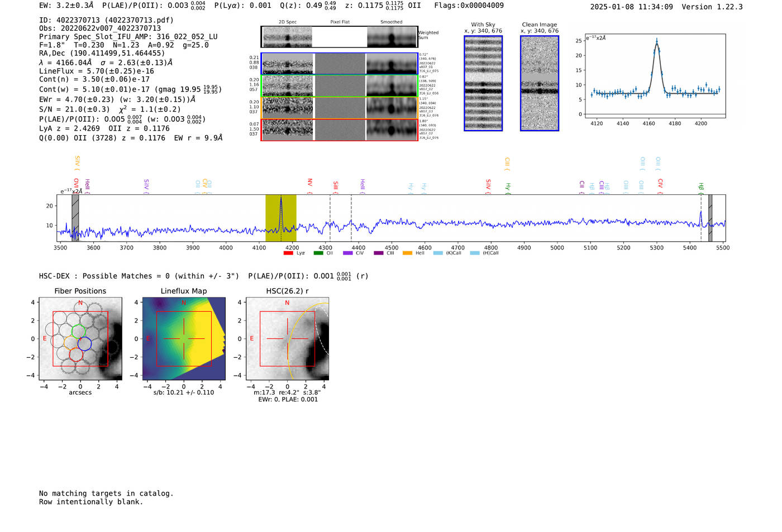Click the HeII orange legend swatch
The width and height of the screenshot is (782, 532).
tap(408, 253)
